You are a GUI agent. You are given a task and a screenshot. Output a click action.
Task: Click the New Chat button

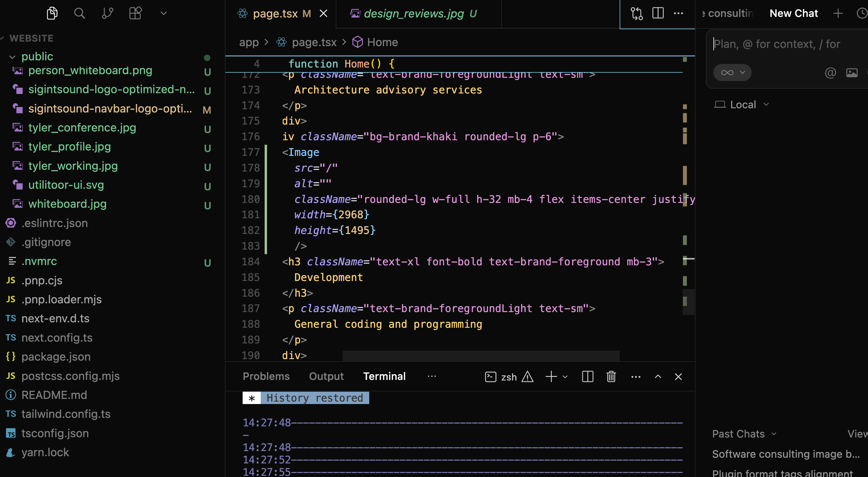794,13
